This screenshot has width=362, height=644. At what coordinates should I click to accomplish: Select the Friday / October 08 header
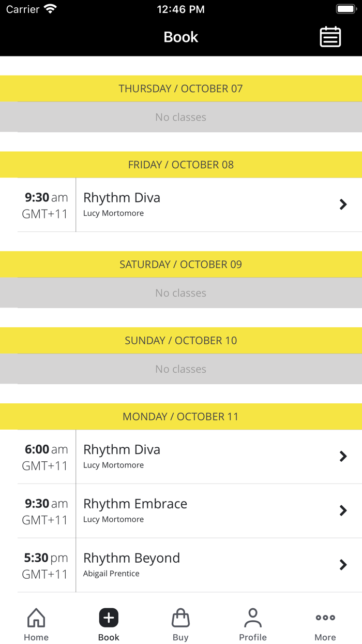181,165
